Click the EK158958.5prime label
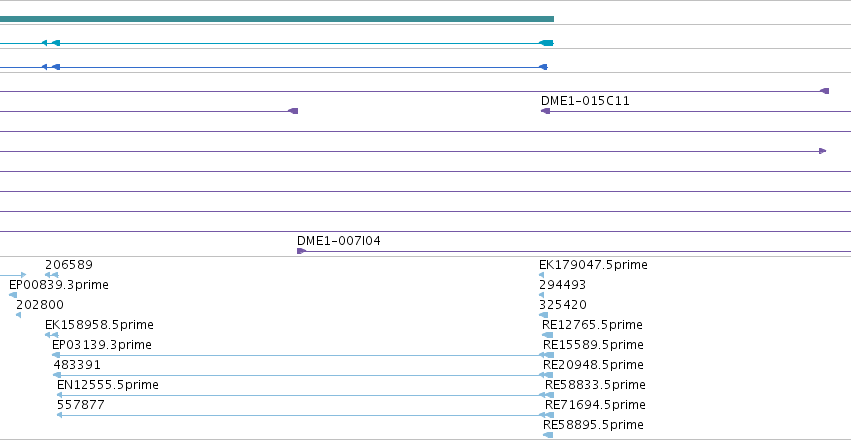The image size is (851, 440). click(x=99, y=325)
